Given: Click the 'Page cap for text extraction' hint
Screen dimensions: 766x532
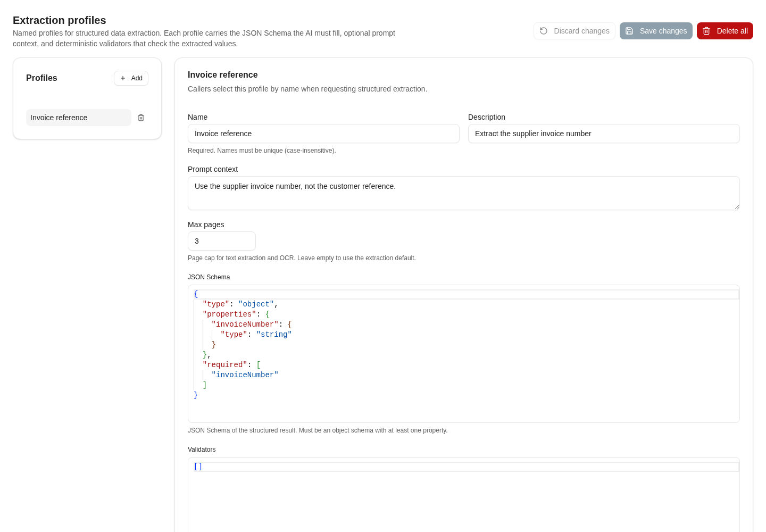Looking at the screenshot, I should click(x=302, y=258).
